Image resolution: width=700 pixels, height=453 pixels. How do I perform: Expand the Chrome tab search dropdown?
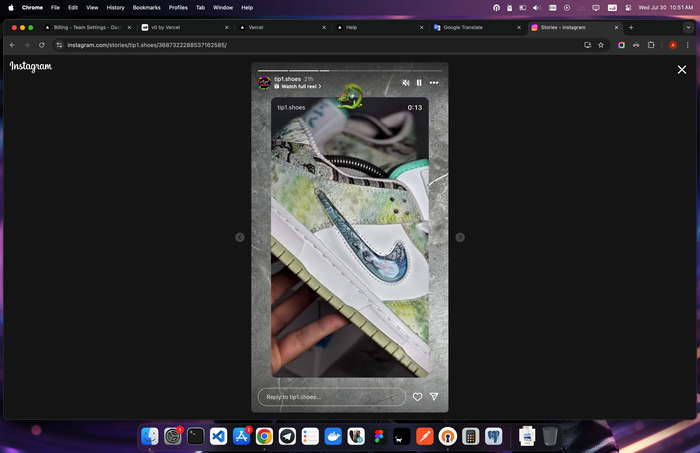coord(688,27)
